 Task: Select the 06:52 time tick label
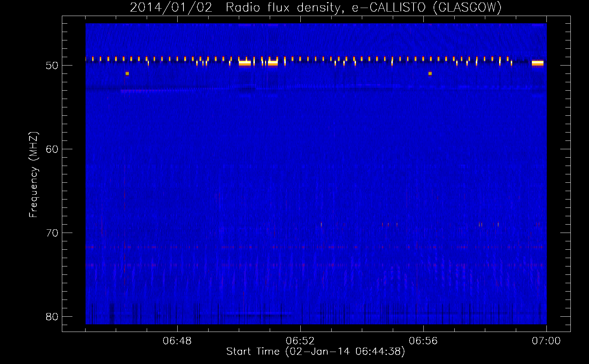[x=300, y=341]
